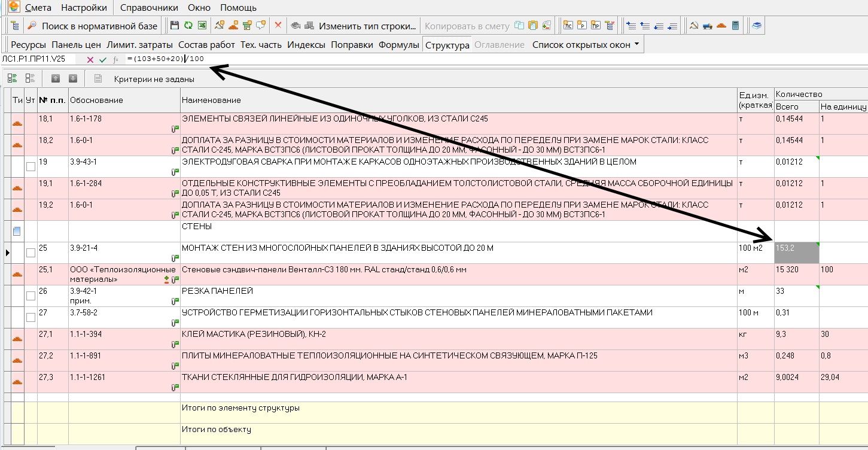Select the highlighted quantity cell 153,2
Screen dimensions: 868x450
(x=796, y=253)
